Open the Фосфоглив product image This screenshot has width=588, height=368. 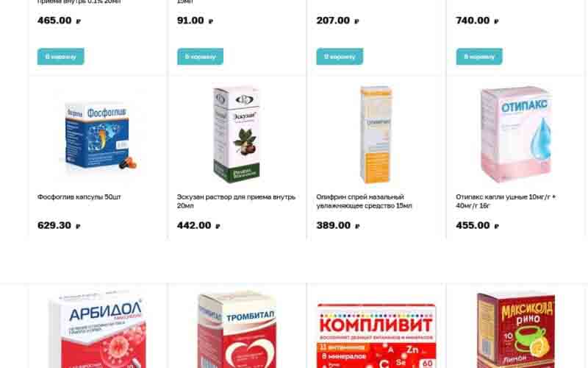tap(98, 136)
